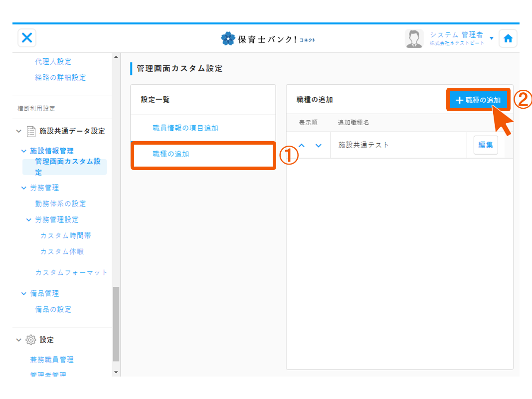Collapse the 備品管理 section
This screenshot has width=532, height=399.
tap(24, 294)
